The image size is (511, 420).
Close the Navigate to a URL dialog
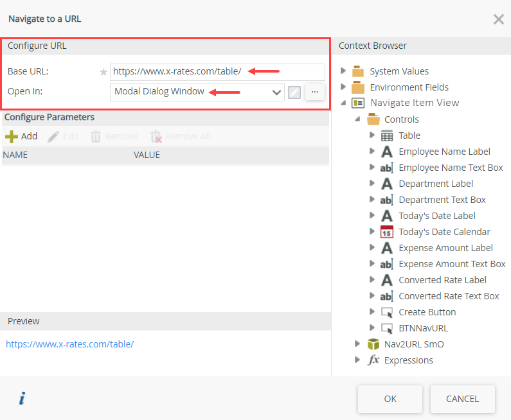tap(499, 19)
